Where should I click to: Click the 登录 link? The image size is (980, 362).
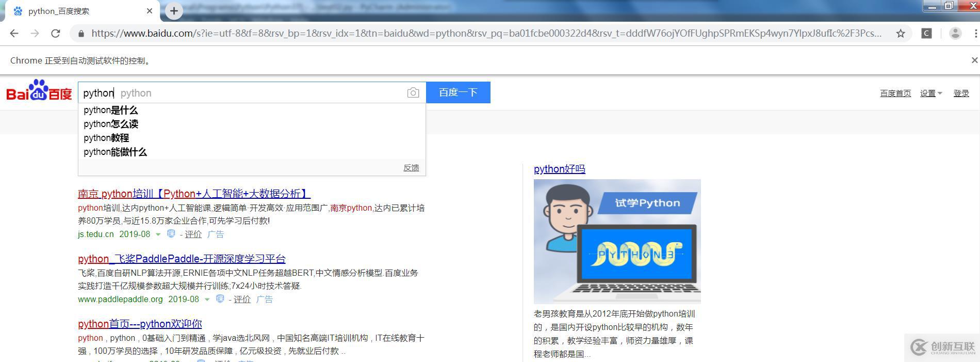[961, 93]
